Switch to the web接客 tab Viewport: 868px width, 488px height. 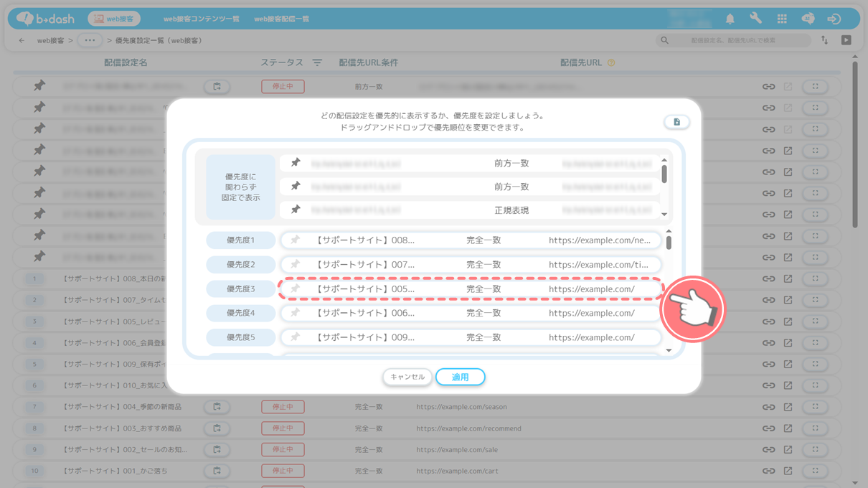[114, 19]
